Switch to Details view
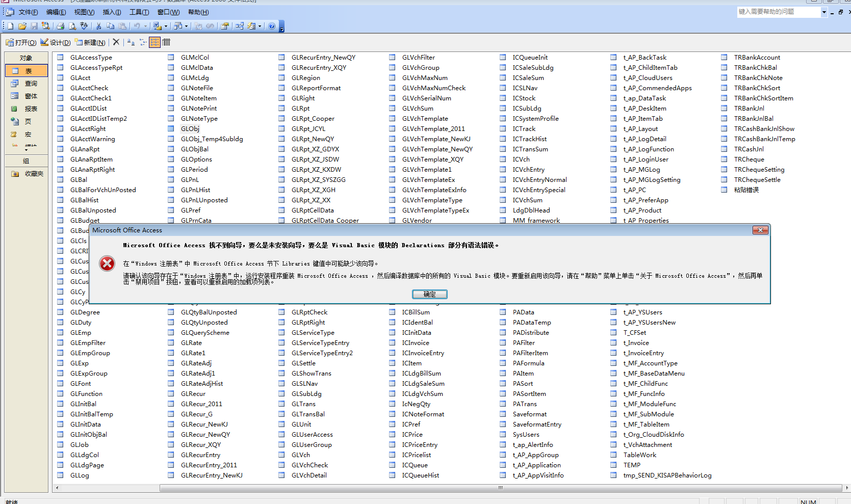 (x=166, y=42)
